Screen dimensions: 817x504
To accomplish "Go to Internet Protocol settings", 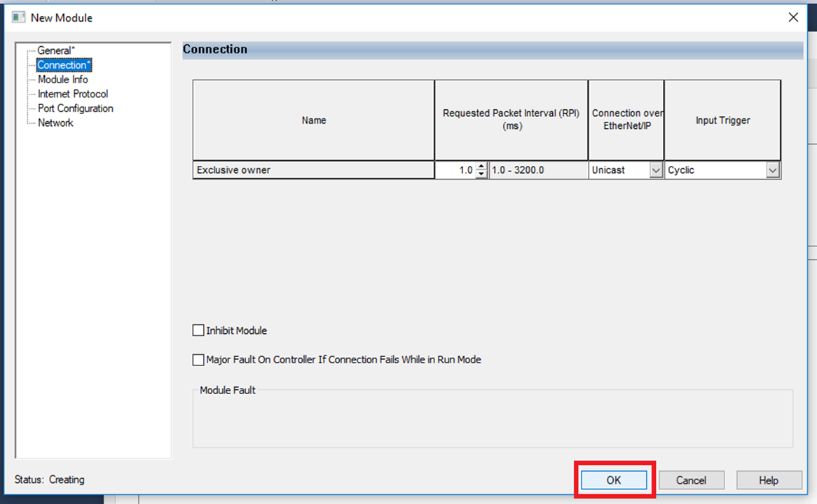I will pos(73,94).
